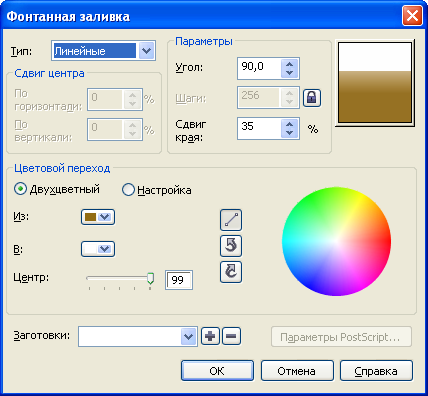This screenshot has height=396, width=428.
Task: Click the По вертикали offset field
Action: click(x=105, y=129)
